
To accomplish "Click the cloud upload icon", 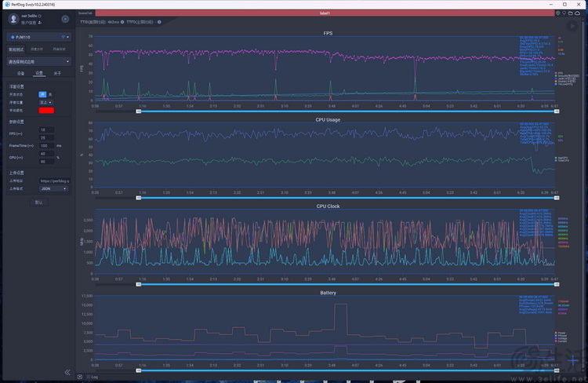I will coord(578,13).
